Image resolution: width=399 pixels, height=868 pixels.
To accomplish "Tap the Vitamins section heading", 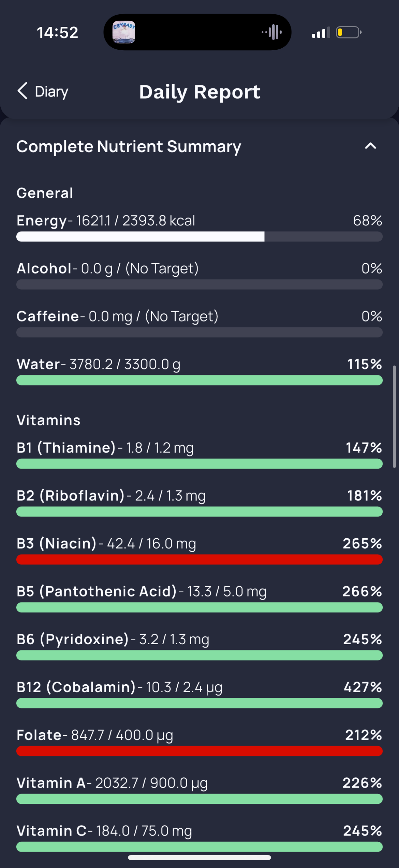I will tap(49, 420).
